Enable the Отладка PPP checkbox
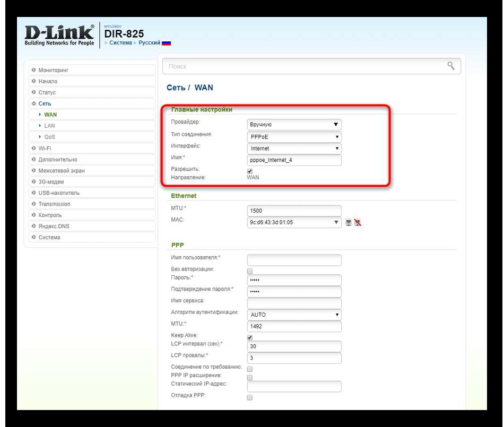504x427 pixels. [250, 398]
